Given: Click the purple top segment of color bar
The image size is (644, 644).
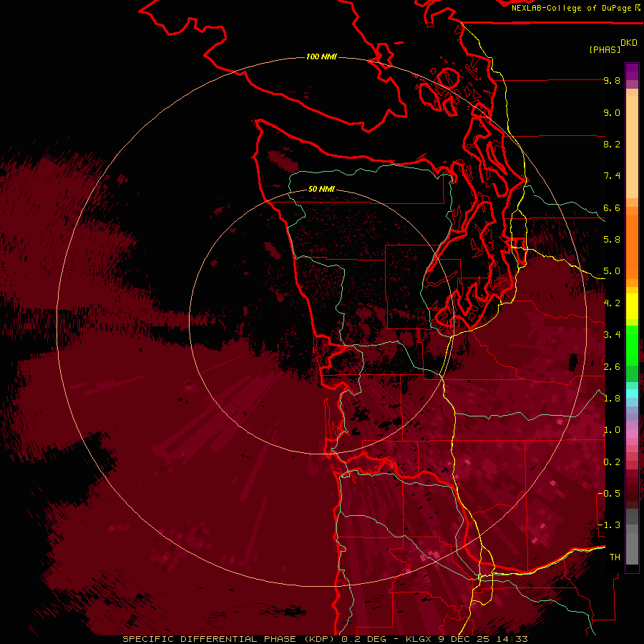Looking at the screenshot, I should pos(632,72).
